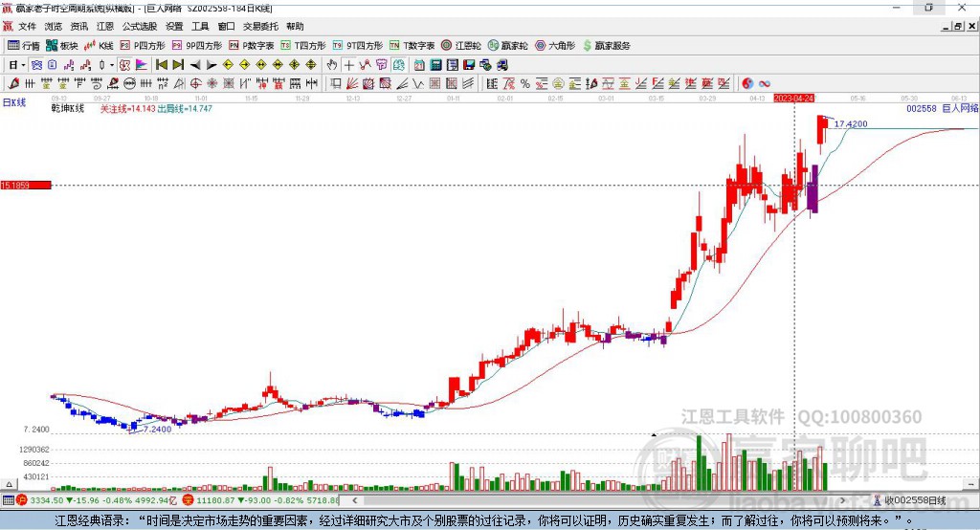Click the 沪 Shanghai index badge
This screenshot has width=980, height=530.
[22, 500]
